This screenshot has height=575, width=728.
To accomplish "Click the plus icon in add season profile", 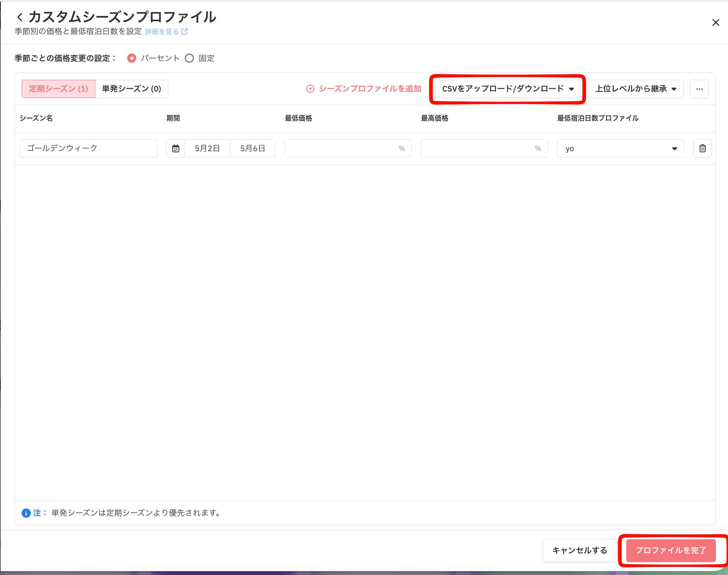I will coord(310,89).
